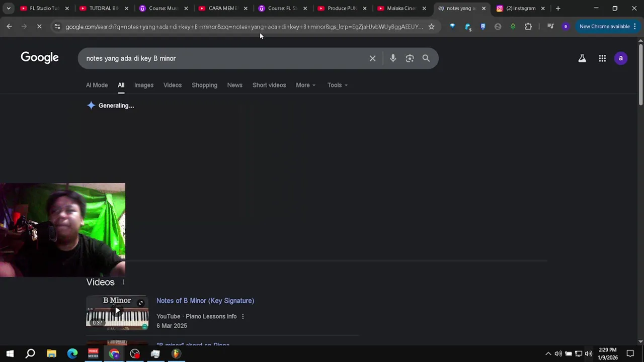This screenshot has width=644, height=362.
Task: Clear the search query with X
Action: pyautogui.click(x=372, y=58)
